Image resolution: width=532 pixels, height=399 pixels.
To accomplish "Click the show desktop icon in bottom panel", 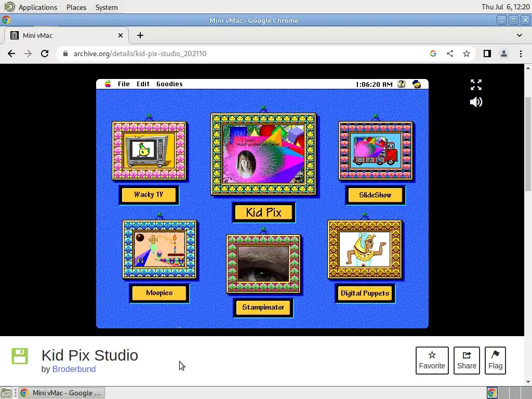I will click(6, 393).
